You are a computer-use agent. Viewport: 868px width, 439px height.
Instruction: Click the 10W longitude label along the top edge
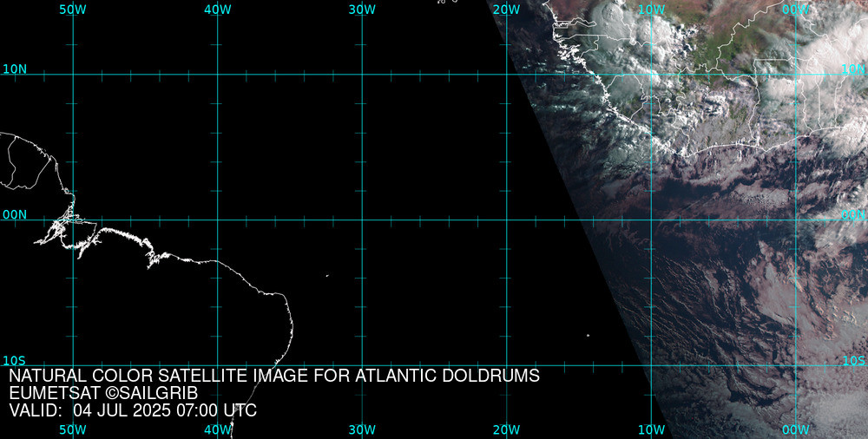click(x=652, y=10)
